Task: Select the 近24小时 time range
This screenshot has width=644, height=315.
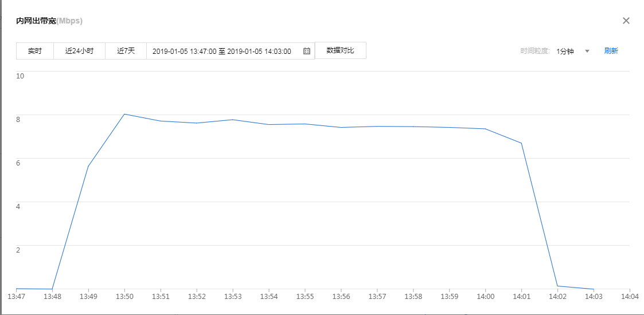Action: click(x=79, y=51)
